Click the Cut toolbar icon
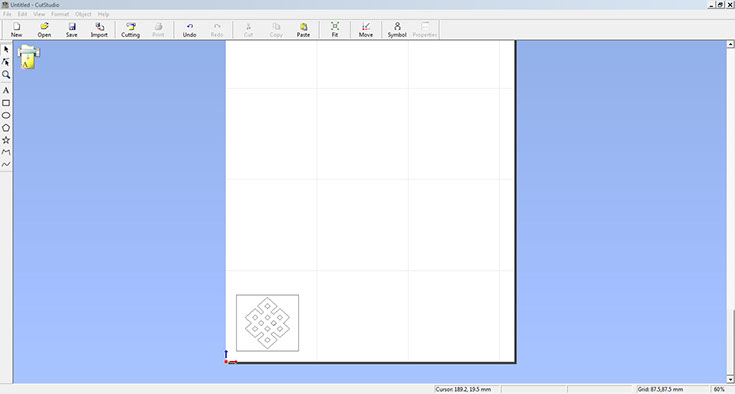Image resolution: width=735 pixels, height=394 pixels. tap(248, 30)
